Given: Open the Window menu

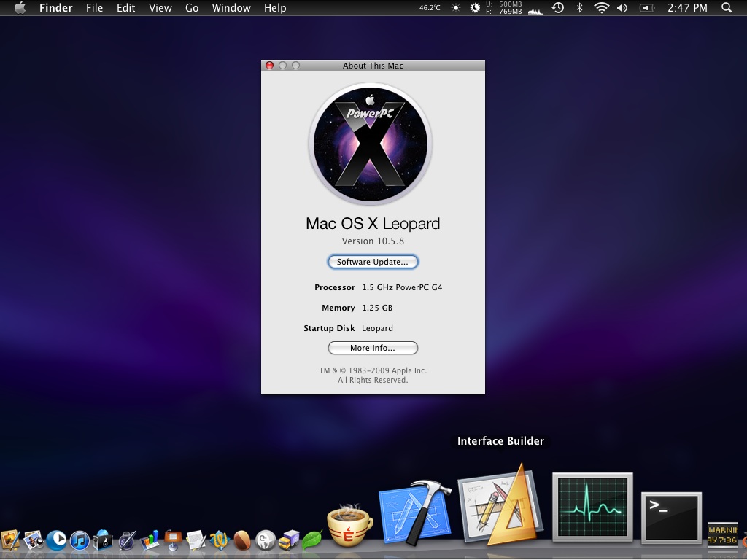Looking at the screenshot, I should [x=231, y=7].
